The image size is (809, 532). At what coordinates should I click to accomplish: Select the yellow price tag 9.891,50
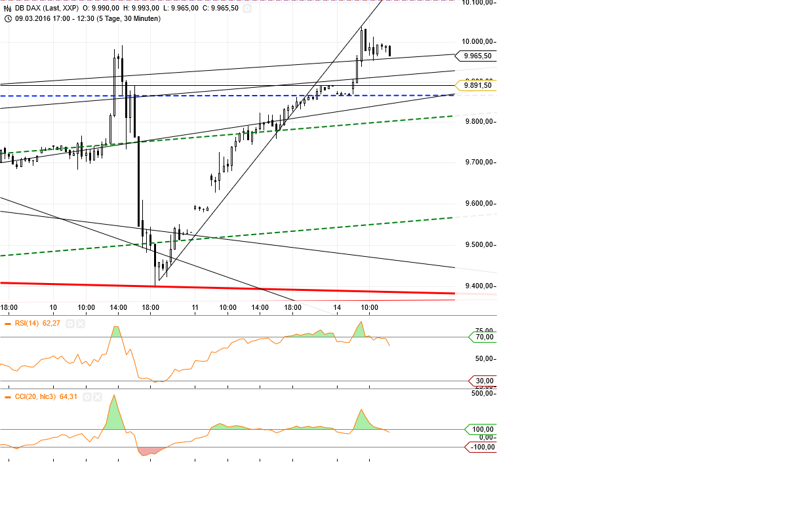tap(476, 85)
